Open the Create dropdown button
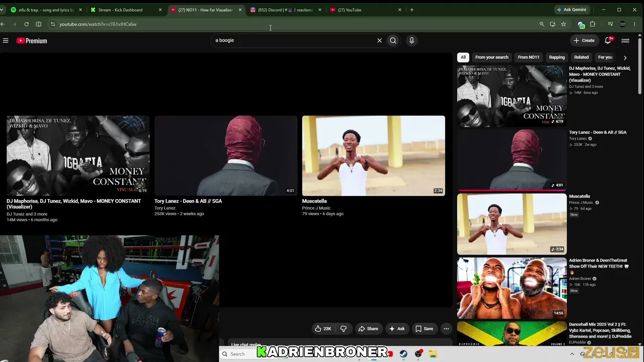 (584, 41)
